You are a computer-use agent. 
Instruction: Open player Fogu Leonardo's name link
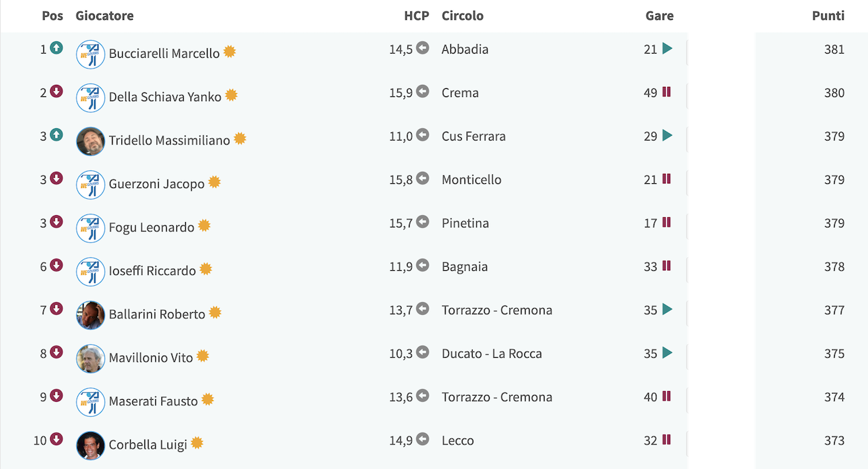tap(152, 227)
